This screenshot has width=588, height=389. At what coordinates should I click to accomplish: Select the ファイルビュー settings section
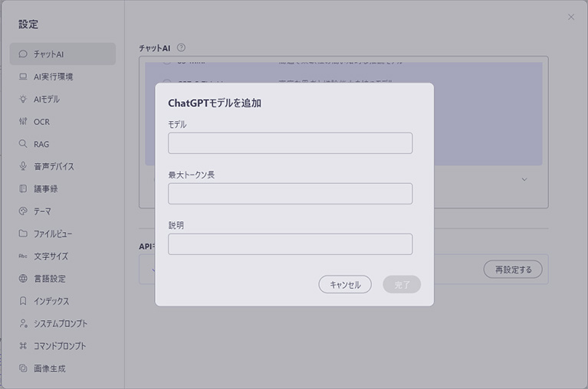click(x=63, y=234)
